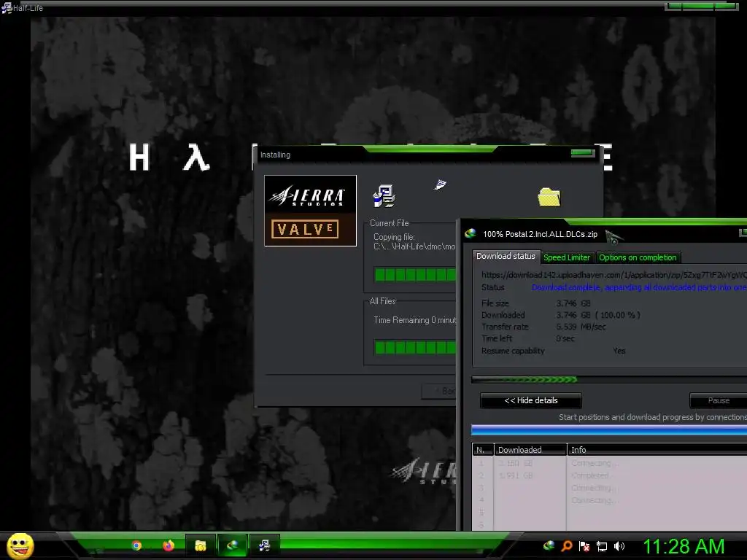This screenshot has width=747, height=560.
Task: Click the blue connections progress bar
Action: (x=609, y=430)
